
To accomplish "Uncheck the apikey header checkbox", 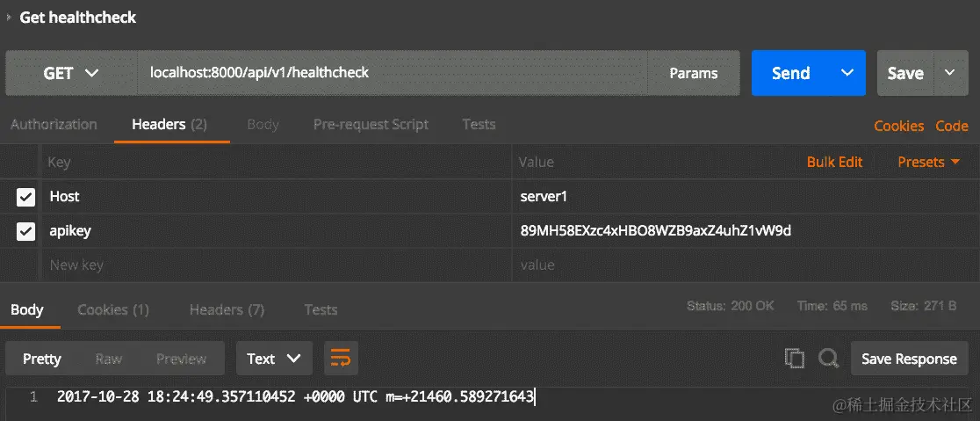I will 25,231.
